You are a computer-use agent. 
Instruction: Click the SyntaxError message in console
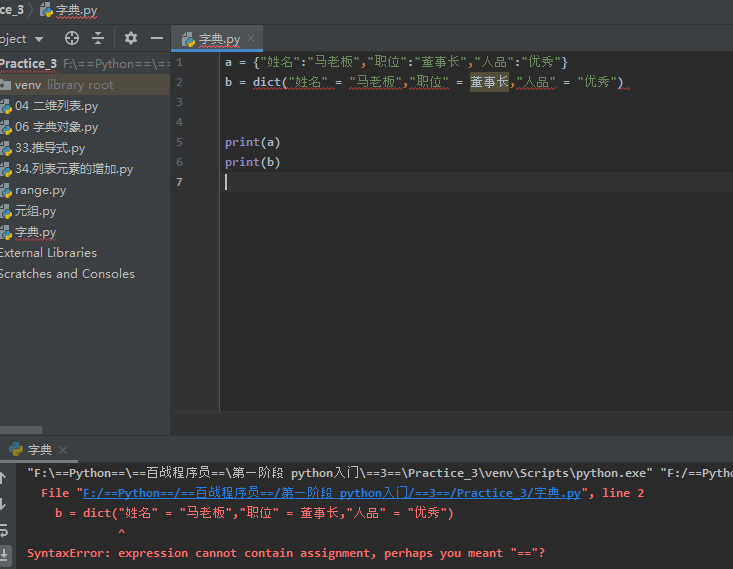pos(286,553)
